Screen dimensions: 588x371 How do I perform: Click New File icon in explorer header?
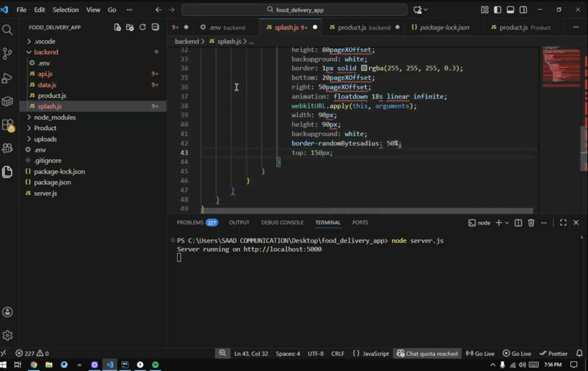click(117, 27)
